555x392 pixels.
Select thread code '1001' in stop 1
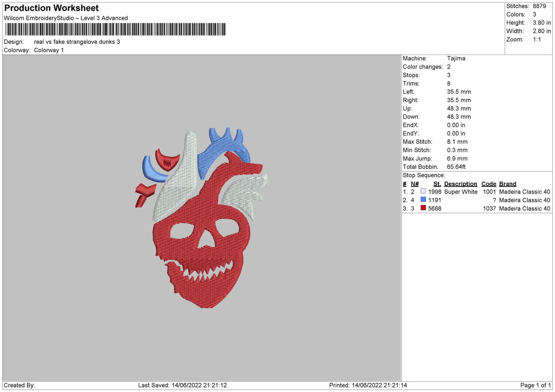489,191
